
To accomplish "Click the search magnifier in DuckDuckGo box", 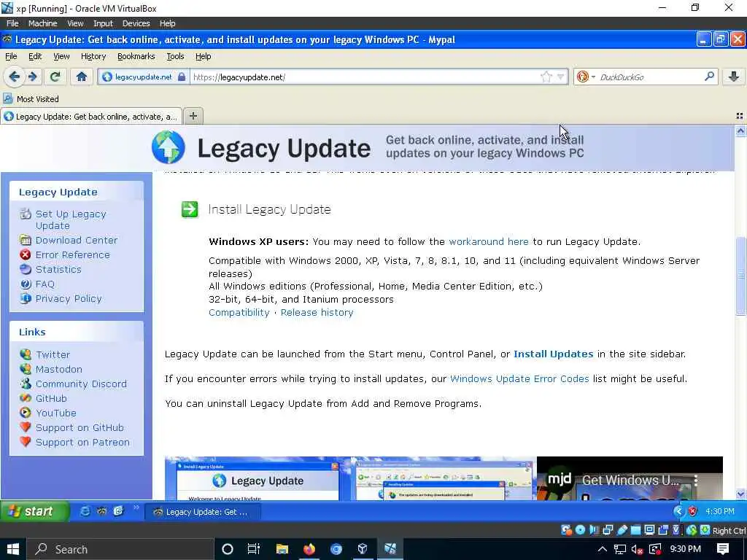I will pyautogui.click(x=709, y=76).
